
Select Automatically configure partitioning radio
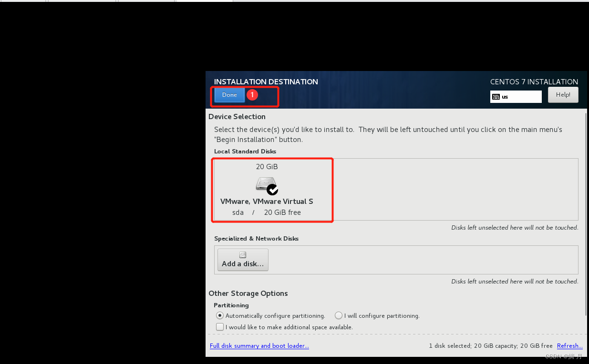tap(219, 315)
